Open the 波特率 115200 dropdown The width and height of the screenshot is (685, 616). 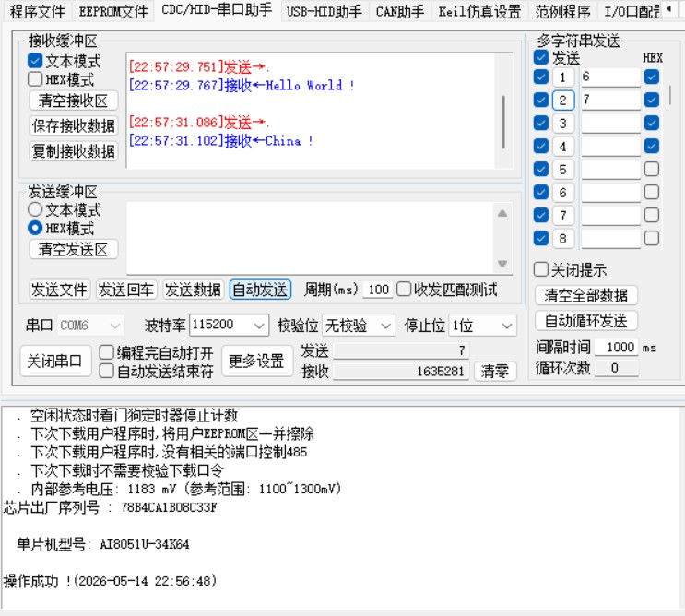229,326
